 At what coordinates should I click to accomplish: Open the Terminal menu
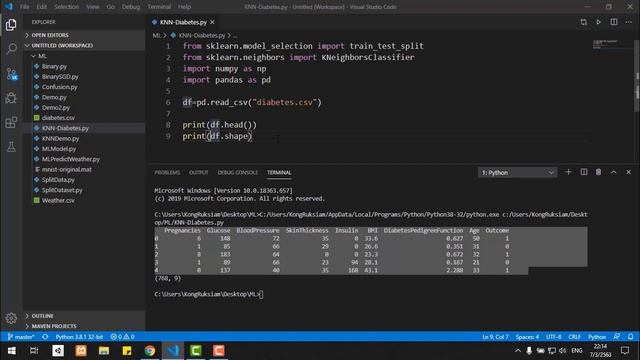coord(159,7)
